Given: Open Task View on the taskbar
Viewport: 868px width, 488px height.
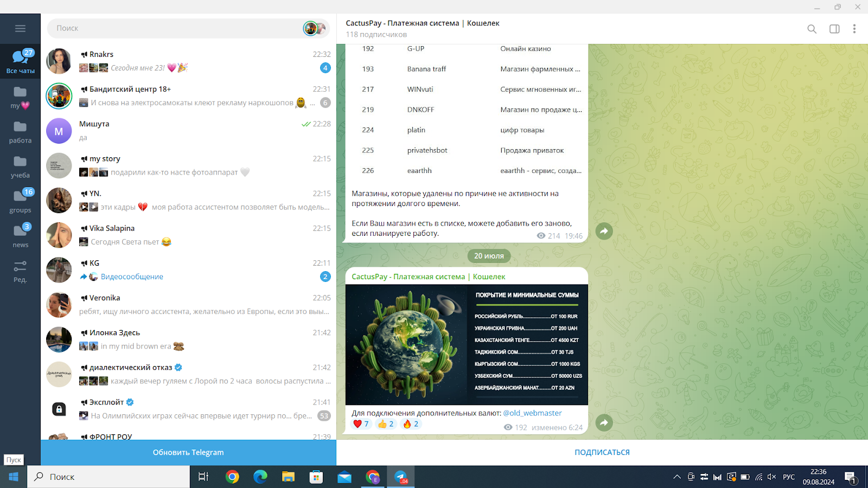Looking at the screenshot, I should pyautogui.click(x=203, y=477).
